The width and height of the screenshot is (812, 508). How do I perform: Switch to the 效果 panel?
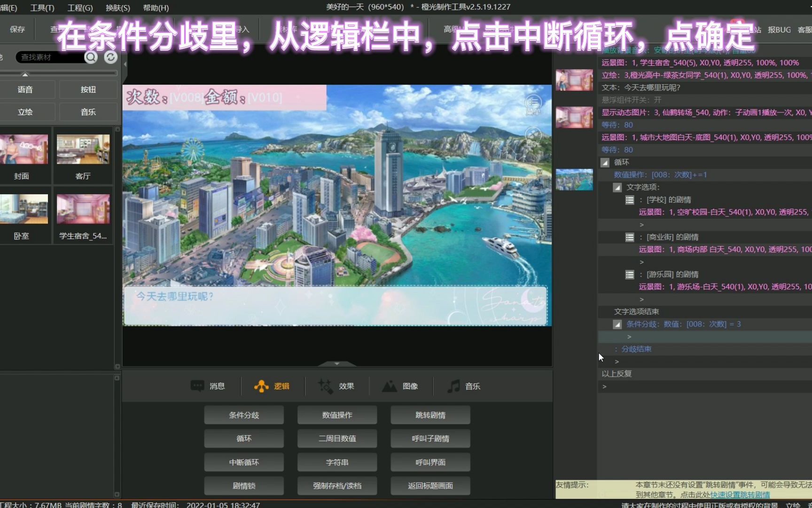337,386
